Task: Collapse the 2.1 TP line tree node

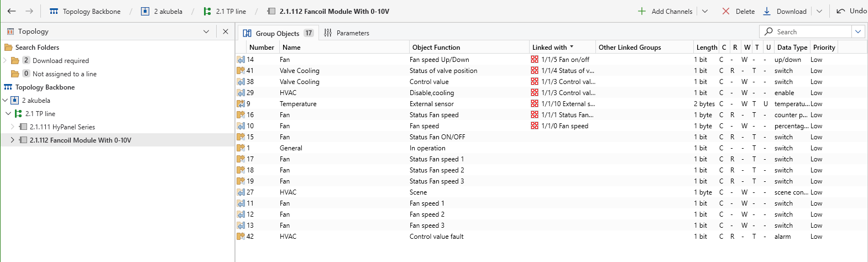Action: coord(8,114)
